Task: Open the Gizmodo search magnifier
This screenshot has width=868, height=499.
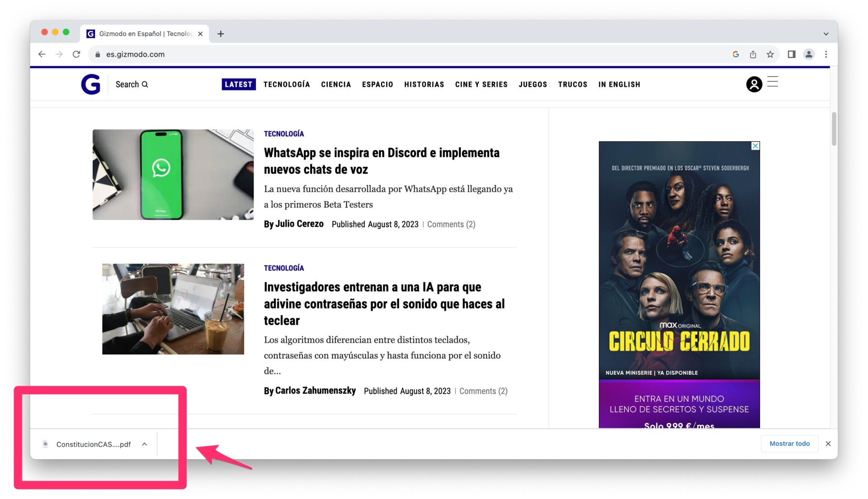Action: pos(145,84)
